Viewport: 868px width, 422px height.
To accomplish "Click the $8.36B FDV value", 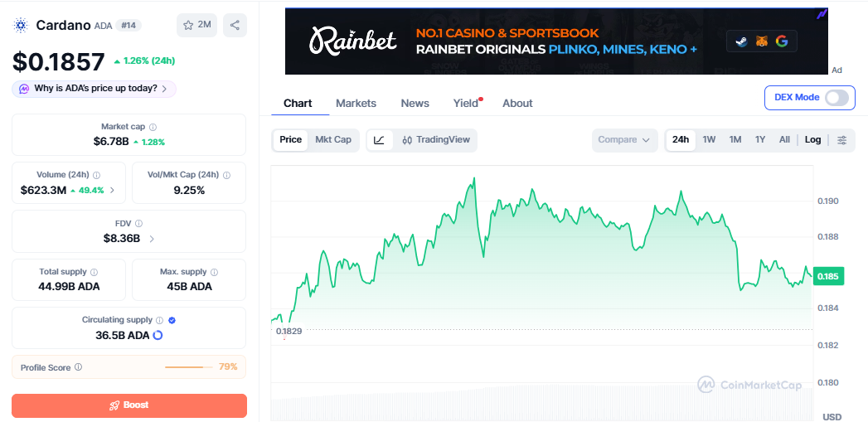I will point(122,239).
